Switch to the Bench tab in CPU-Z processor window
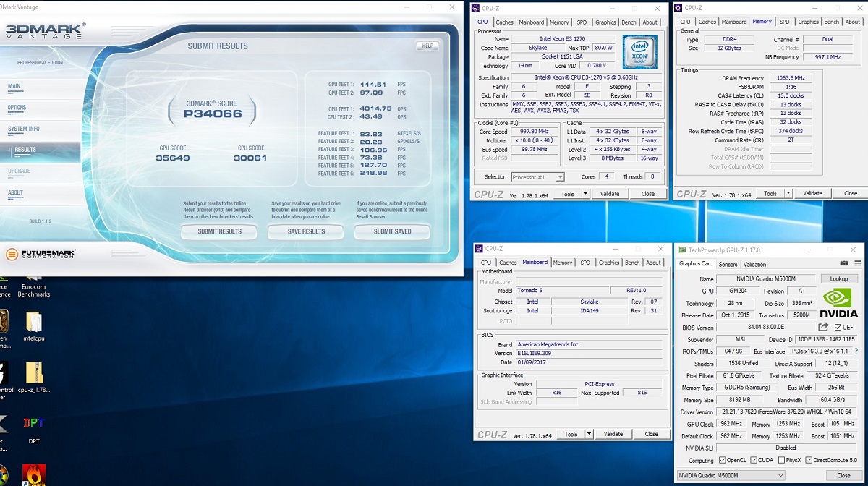 pyautogui.click(x=629, y=22)
